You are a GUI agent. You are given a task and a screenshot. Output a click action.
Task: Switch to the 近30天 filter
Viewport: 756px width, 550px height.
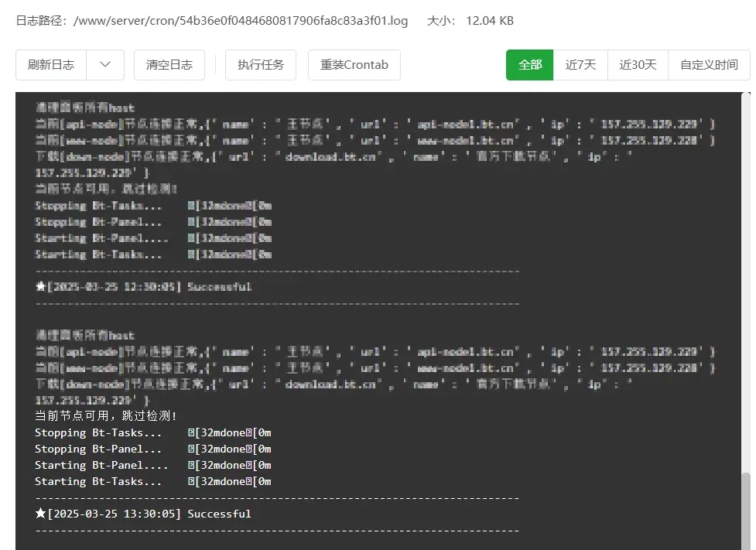coord(638,65)
